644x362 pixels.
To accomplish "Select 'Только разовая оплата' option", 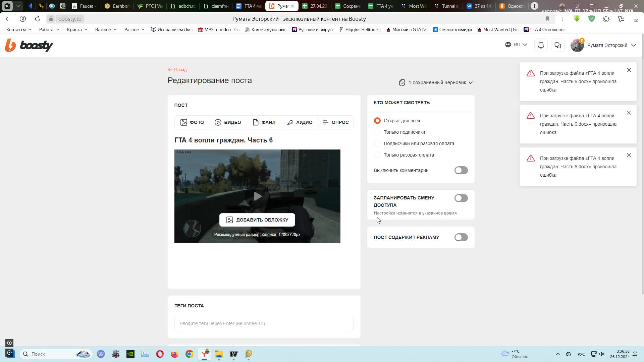I will (377, 155).
